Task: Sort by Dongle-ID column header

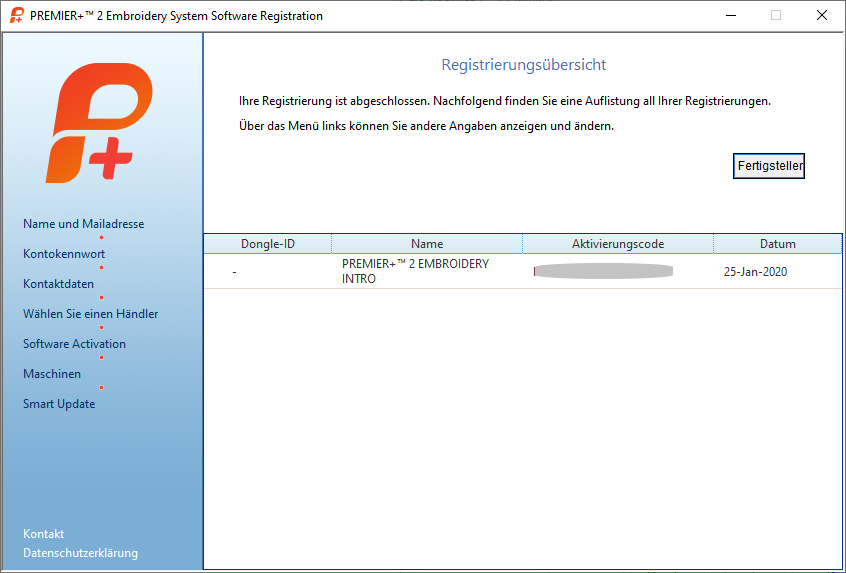Action: (268, 244)
